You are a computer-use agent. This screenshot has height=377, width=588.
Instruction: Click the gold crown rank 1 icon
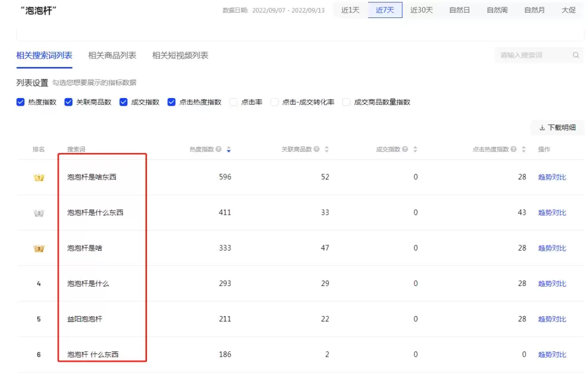coord(39,178)
